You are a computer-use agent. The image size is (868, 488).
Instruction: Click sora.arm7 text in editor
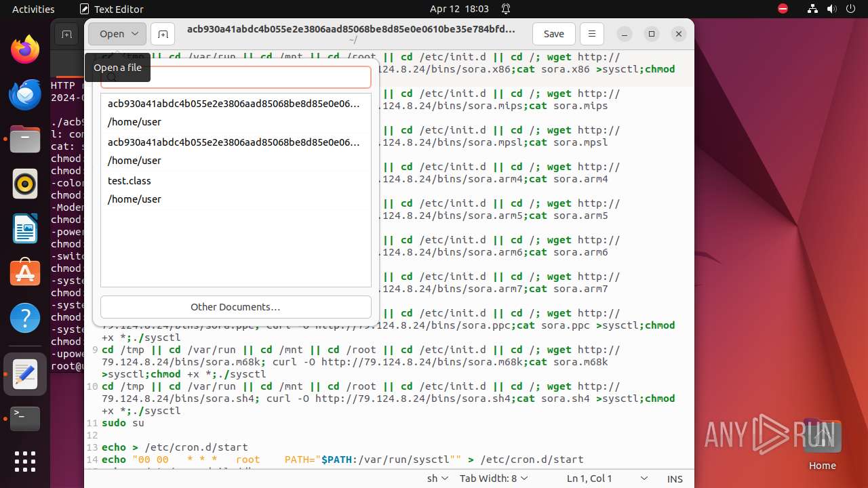(580, 289)
